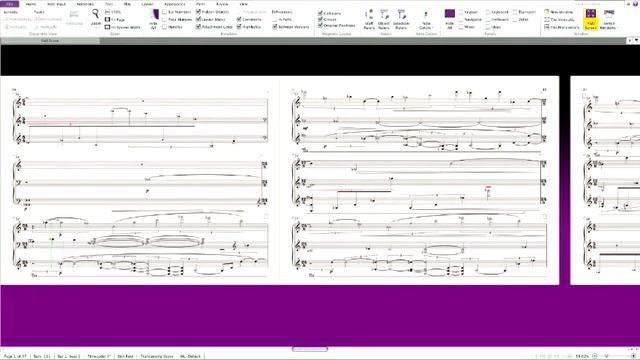Switch to the Layout tab
This screenshot has height=360, width=640.
(x=147, y=4)
